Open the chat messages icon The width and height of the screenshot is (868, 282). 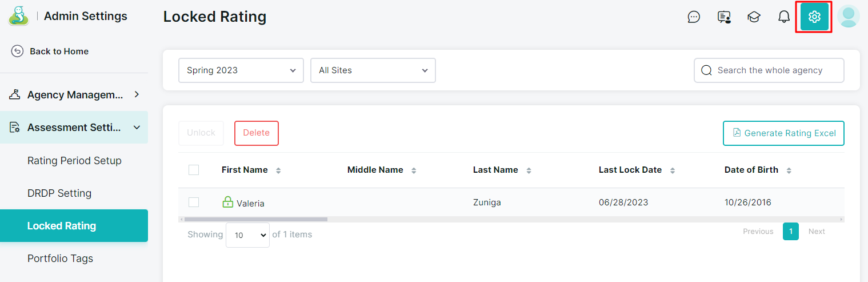694,17
